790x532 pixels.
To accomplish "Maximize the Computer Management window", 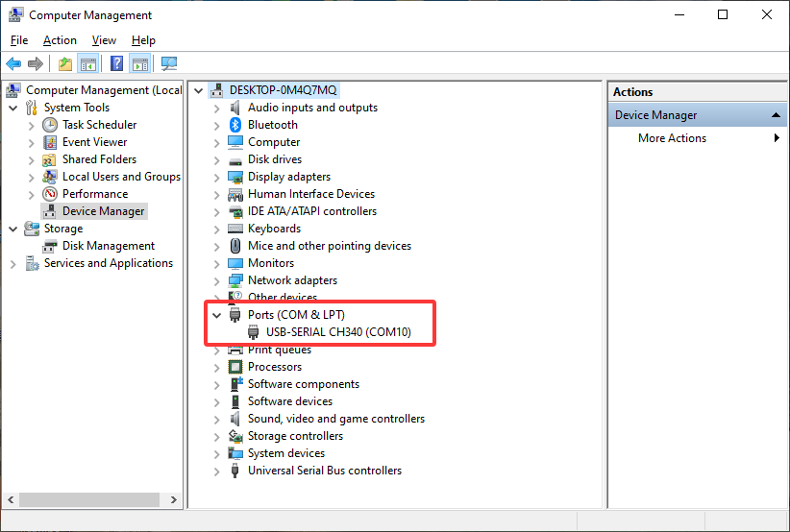I will (723, 14).
